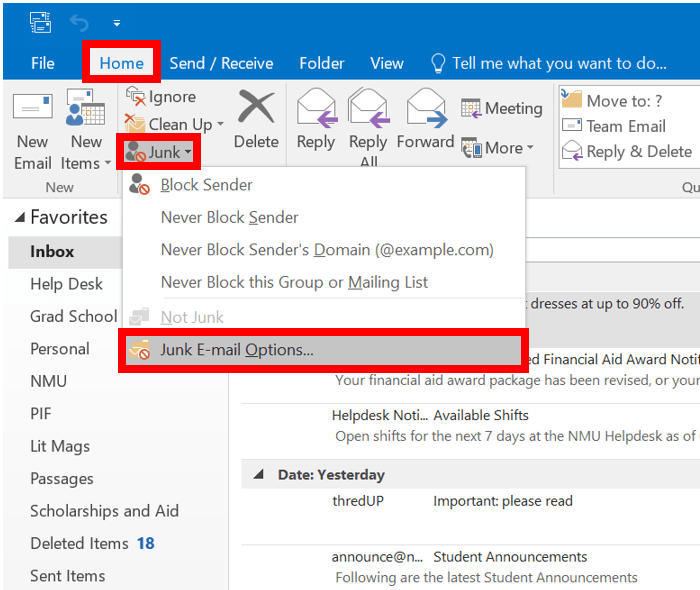Click the Reply envelope icon
700x590 pixels.
click(316, 108)
